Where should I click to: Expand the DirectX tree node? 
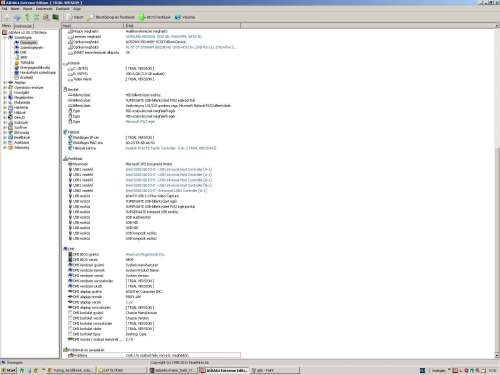[x=5, y=117]
